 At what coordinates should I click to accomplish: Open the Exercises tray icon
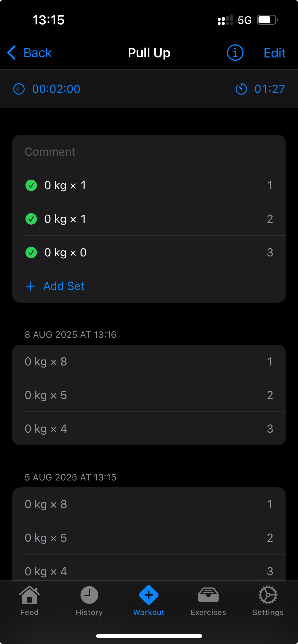pyautogui.click(x=208, y=595)
